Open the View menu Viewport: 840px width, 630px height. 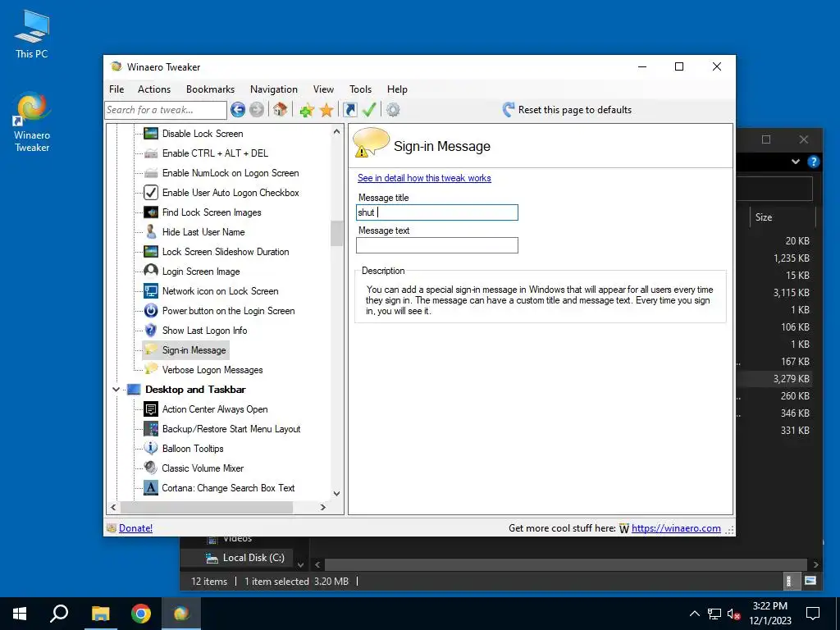(323, 89)
